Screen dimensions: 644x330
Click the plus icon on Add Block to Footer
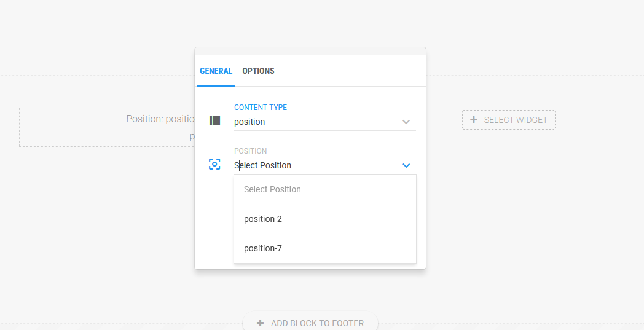point(261,323)
